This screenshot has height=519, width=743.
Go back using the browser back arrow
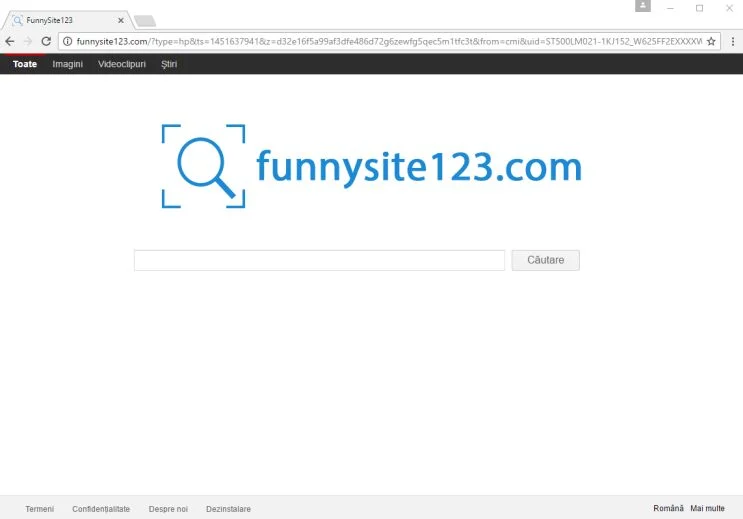9,41
